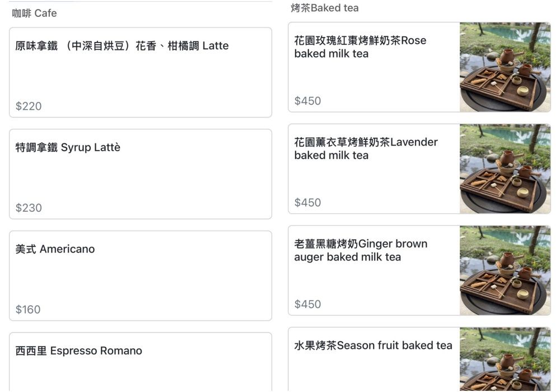Click the $230 price on Syrup Lattè
This screenshot has height=392, width=560.
tap(29, 208)
